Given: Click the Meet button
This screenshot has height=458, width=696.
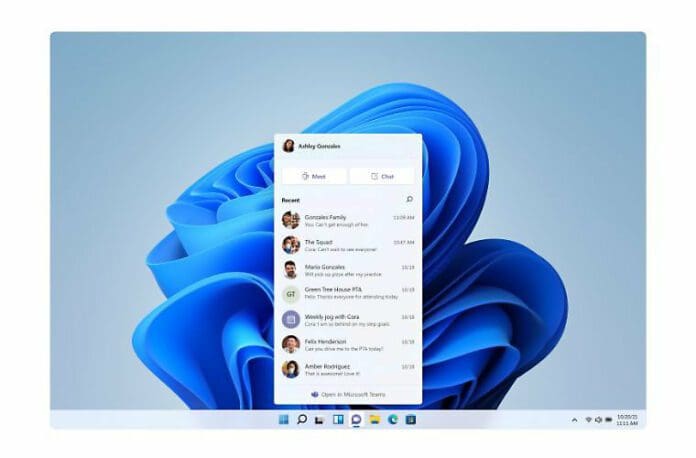Looking at the screenshot, I should click(314, 176).
